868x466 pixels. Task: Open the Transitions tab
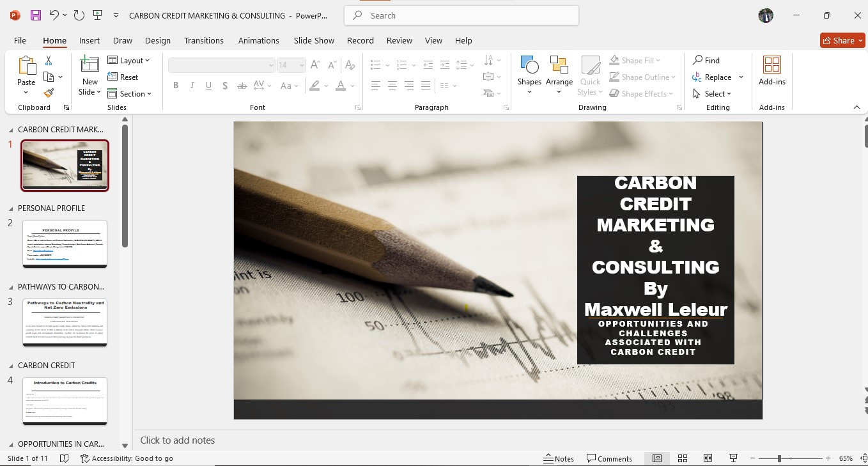click(x=203, y=40)
